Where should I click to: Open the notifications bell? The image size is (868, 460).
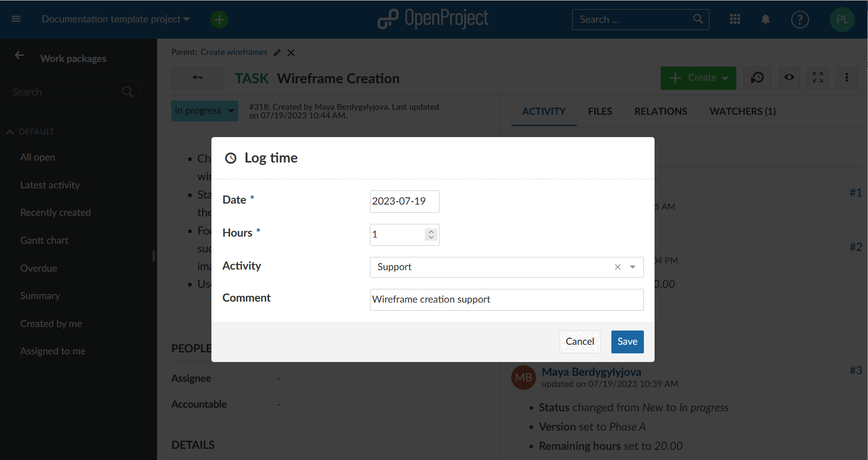click(765, 19)
